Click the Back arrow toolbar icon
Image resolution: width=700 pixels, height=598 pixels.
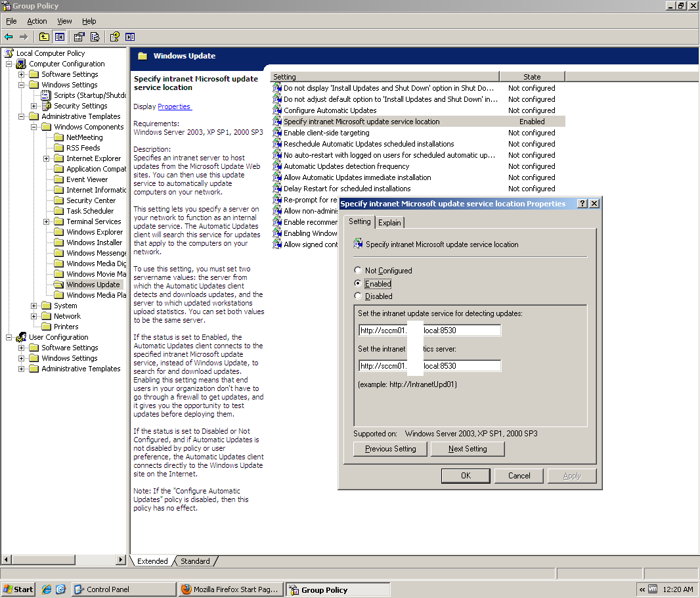pos(9,37)
